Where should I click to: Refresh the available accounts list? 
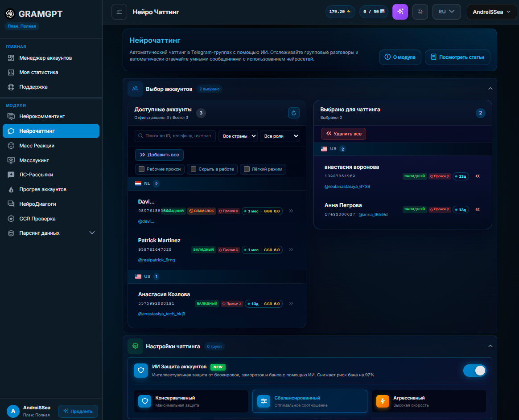pos(293,113)
